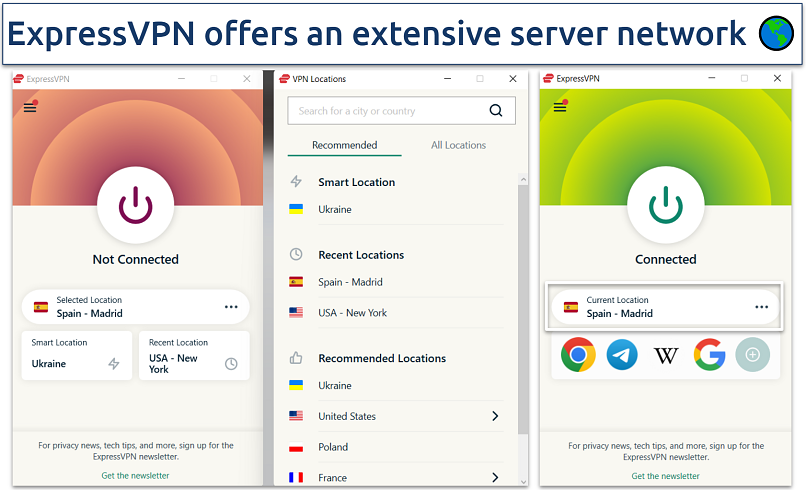This screenshot has width=806, height=490.
Task: Click Spain flag in Current Location
Action: click(571, 307)
